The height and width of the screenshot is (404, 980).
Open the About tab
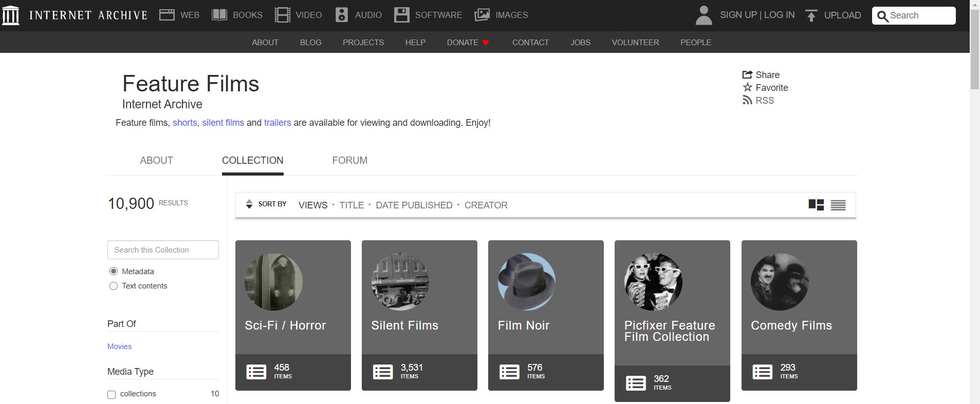pyautogui.click(x=156, y=160)
